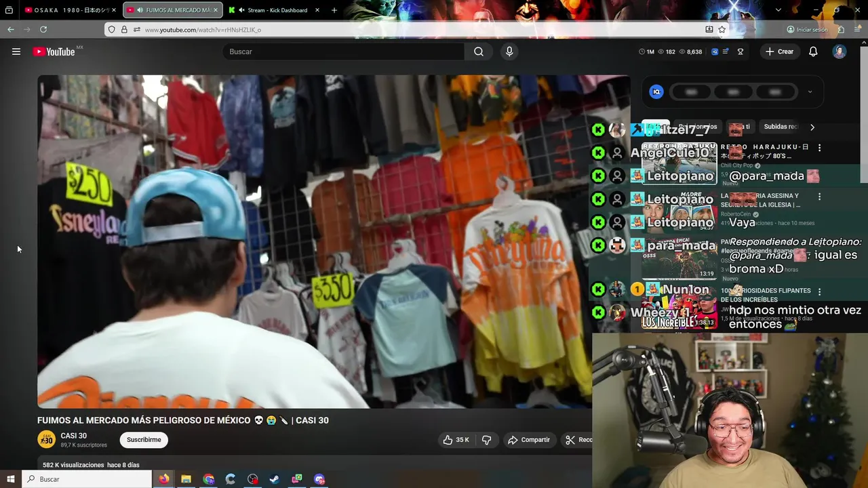Click Iniciar sesión in Firefox toolbar
The image size is (868, 488).
(807, 30)
